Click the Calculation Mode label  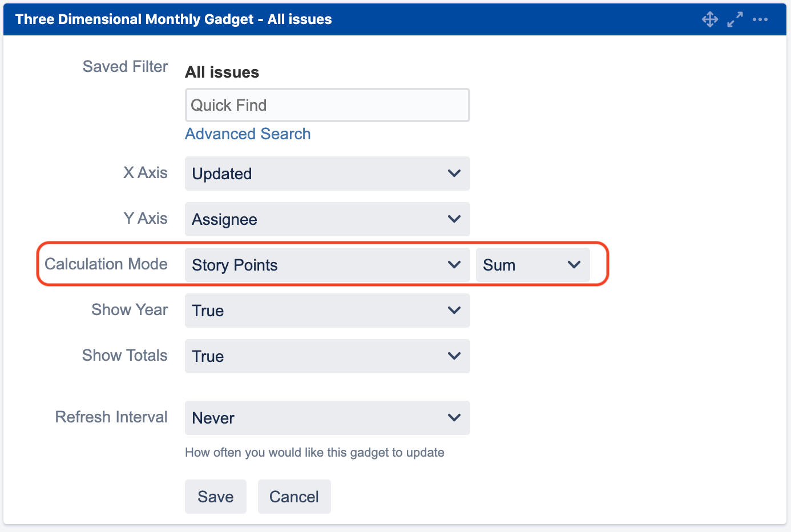(x=106, y=264)
